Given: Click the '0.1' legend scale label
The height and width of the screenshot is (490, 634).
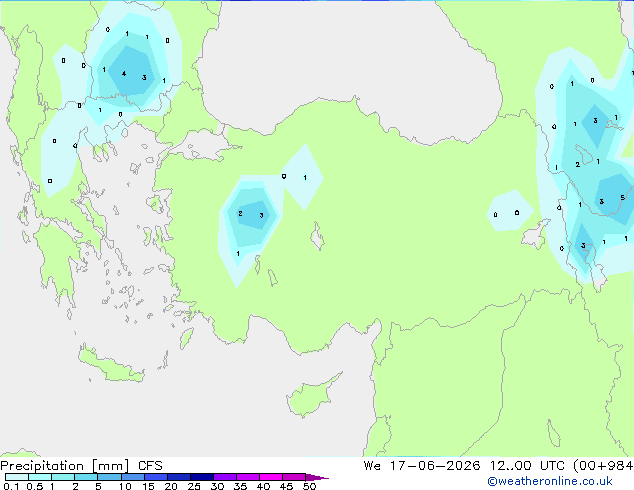Looking at the screenshot, I should 11,486.
